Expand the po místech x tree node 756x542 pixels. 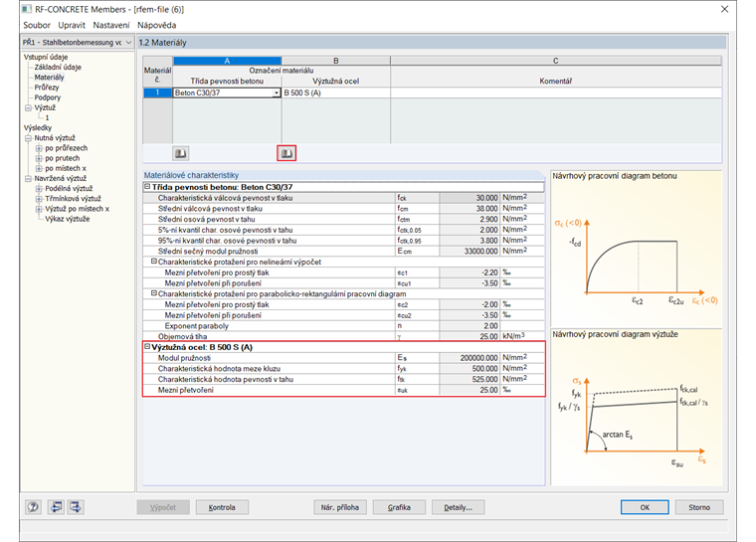[x=39, y=169]
